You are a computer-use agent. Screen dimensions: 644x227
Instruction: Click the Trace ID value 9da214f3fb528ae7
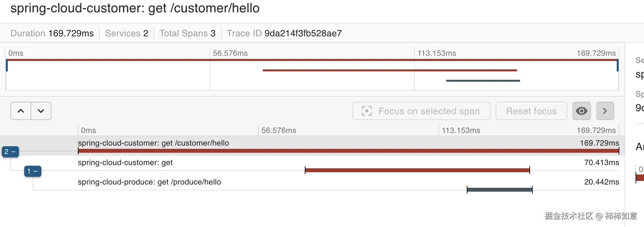pos(303,33)
